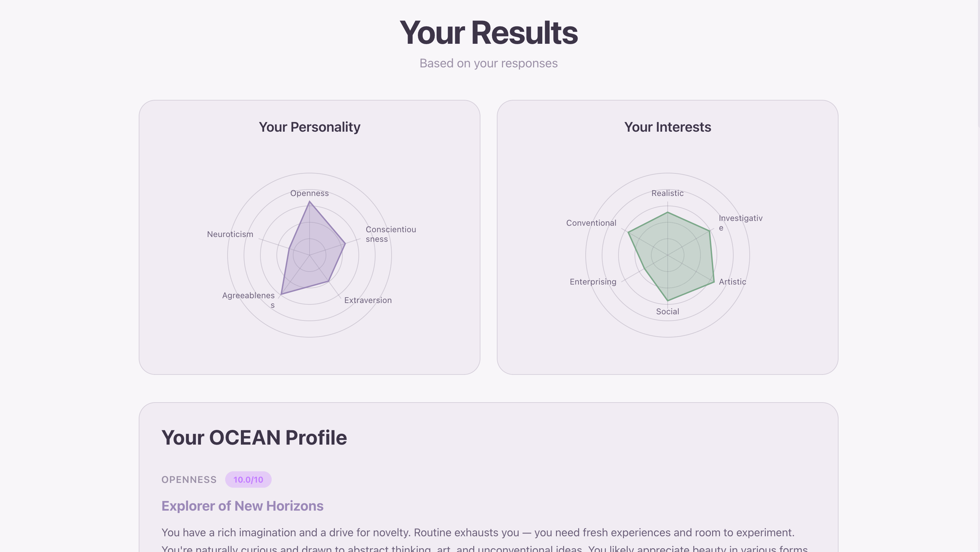Click the Conventional axis label

pyautogui.click(x=591, y=223)
